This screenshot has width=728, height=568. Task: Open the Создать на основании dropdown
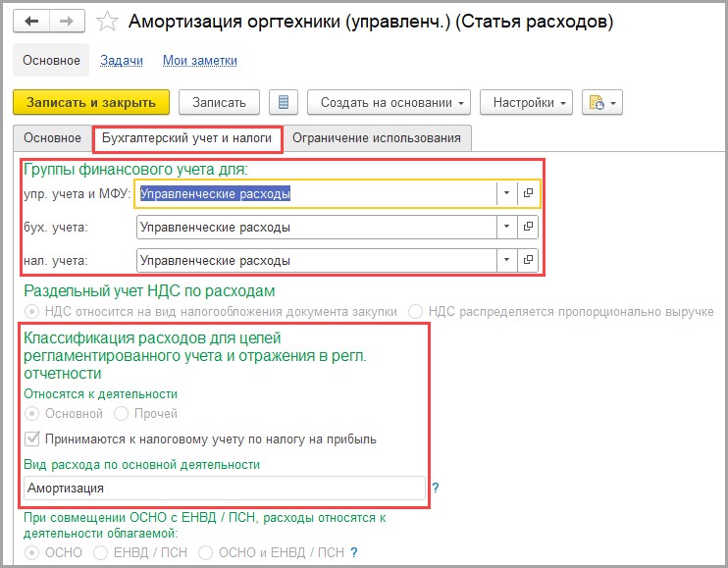[390, 102]
